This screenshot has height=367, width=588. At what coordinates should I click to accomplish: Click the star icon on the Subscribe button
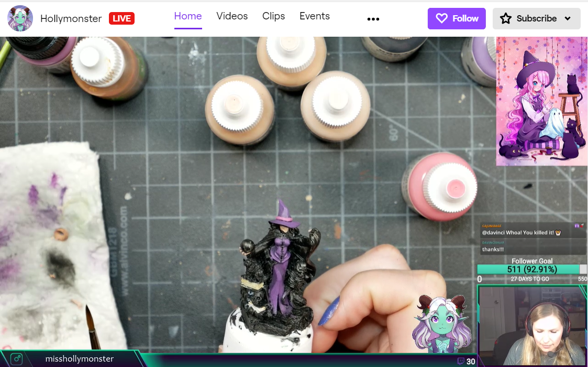pyautogui.click(x=506, y=18)
